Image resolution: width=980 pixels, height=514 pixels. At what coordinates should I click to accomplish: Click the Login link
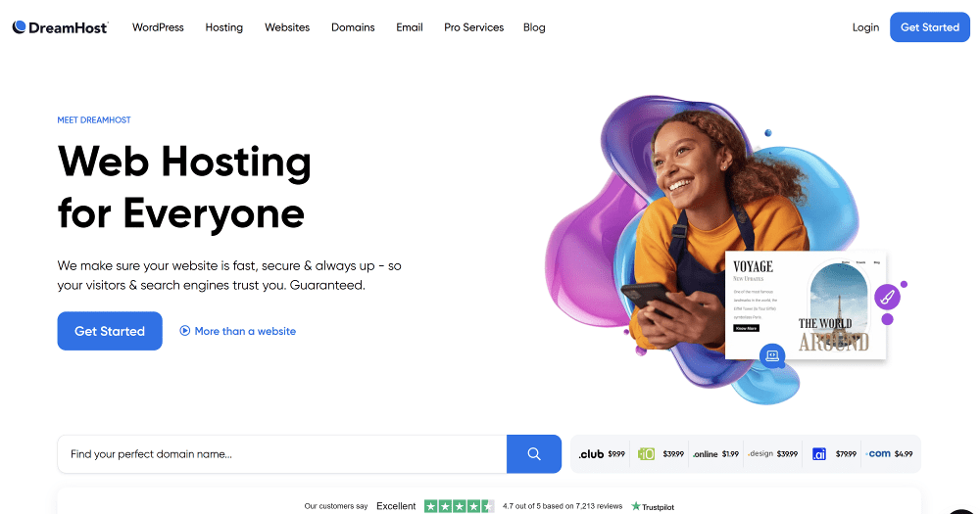point(865,27)
